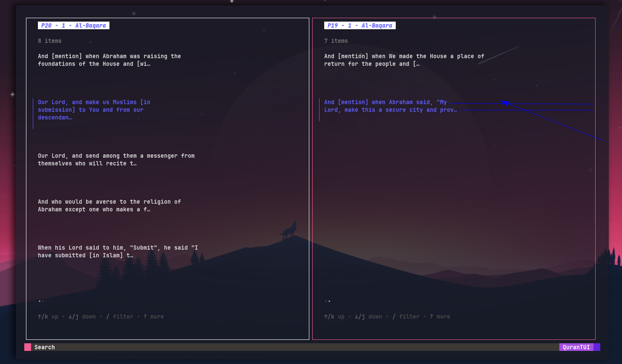Click the pagination dots in the P19 panel

point(328,301)
